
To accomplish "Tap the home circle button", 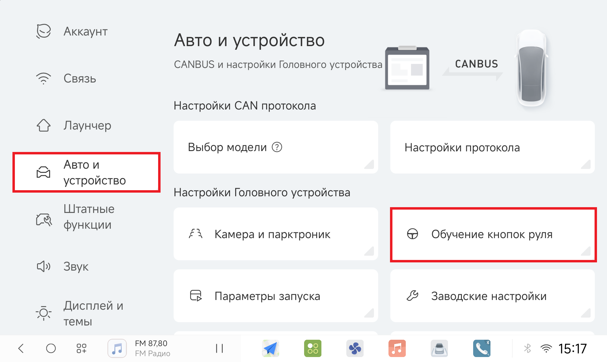I will (x=51, y=348).
